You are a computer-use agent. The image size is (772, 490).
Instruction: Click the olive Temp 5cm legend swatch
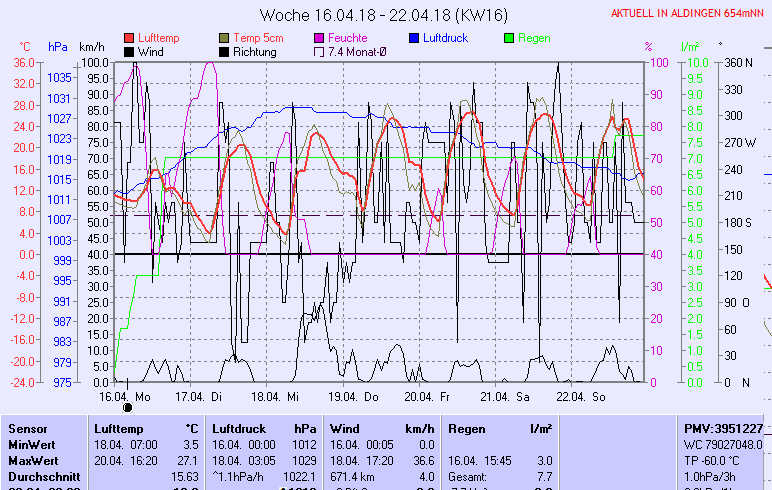tap(224, 38)
